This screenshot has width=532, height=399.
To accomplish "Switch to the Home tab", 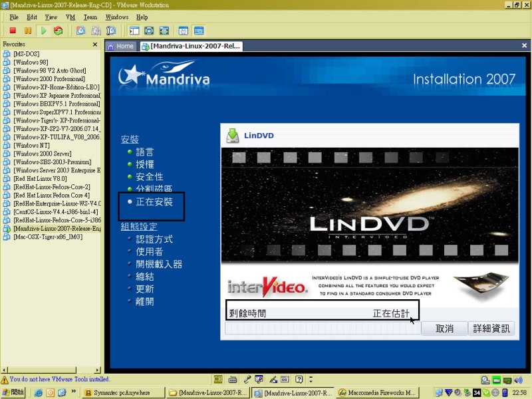I will (121, 46).
